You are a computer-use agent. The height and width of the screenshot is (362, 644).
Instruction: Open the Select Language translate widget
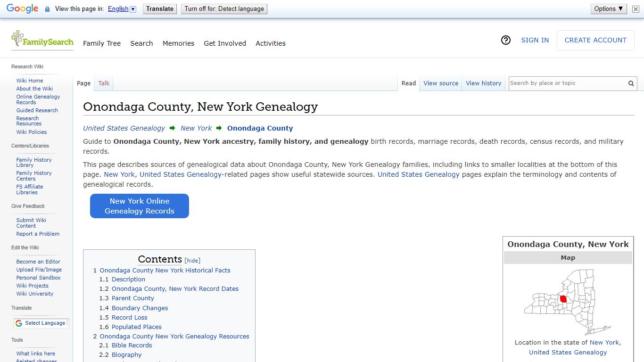coord(41,323)
